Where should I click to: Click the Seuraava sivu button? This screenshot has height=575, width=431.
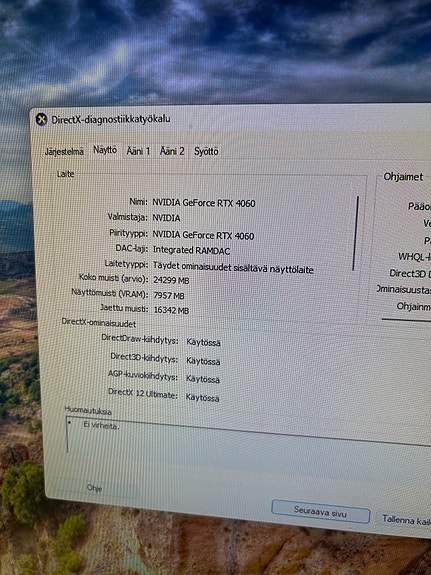point(320,512)
